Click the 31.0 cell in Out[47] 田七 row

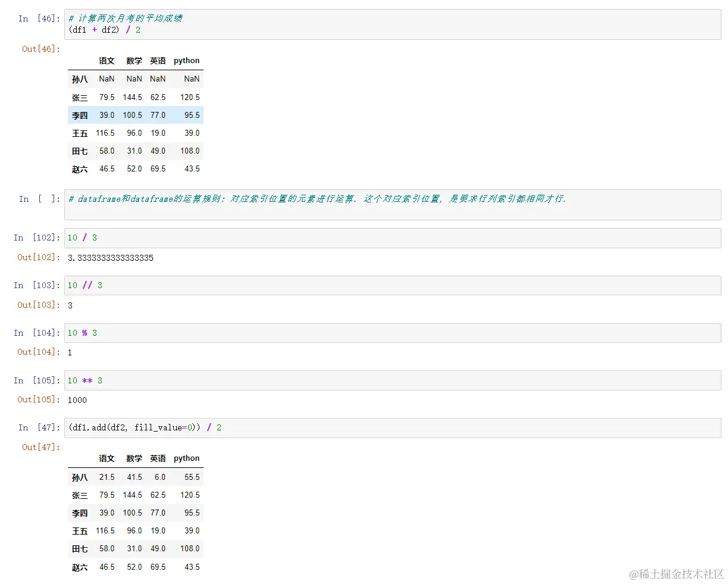pos(135,548)
